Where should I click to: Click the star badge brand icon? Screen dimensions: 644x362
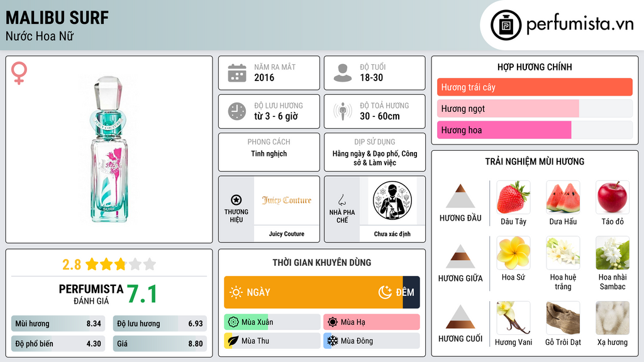pos(236,200)
